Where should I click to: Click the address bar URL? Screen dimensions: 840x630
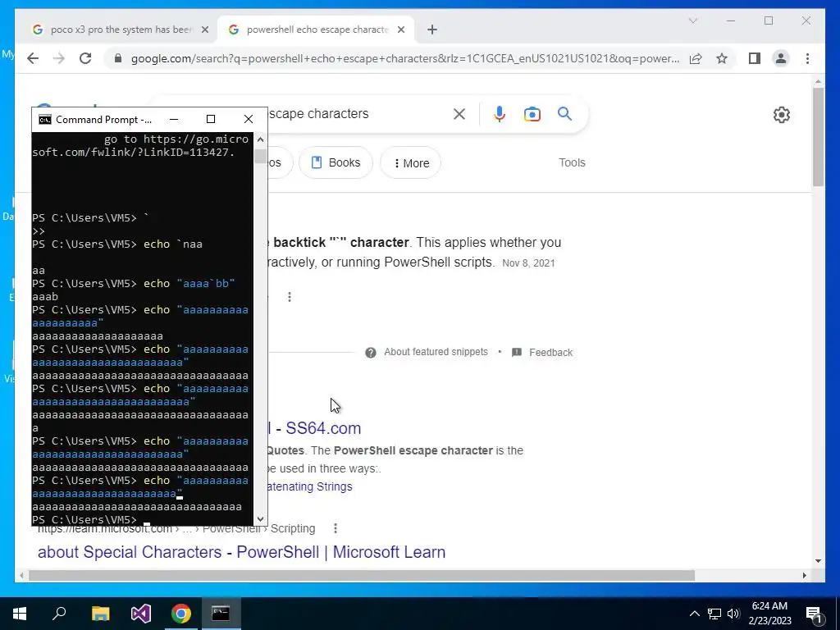click(x=405, y=58)
